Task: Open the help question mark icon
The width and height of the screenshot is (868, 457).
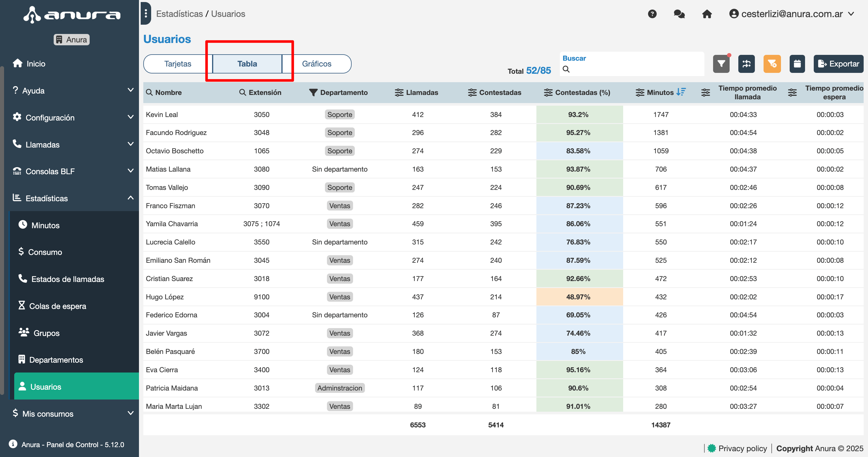Action: tap(652, 14)
